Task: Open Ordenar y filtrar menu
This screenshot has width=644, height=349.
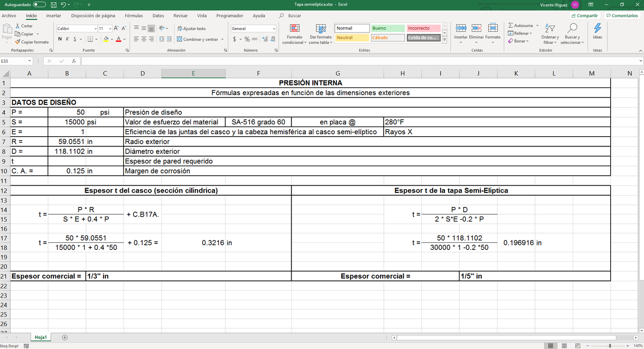Action: 550,34
